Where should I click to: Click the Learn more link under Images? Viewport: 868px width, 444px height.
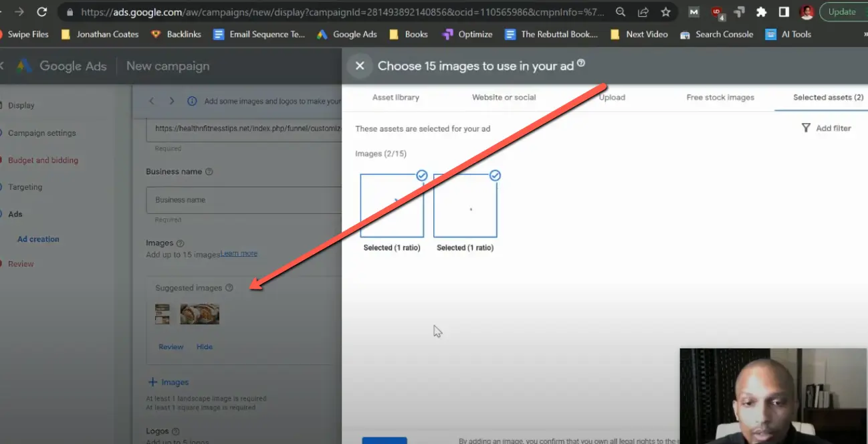pyautogui.click(x=238, y=253)
